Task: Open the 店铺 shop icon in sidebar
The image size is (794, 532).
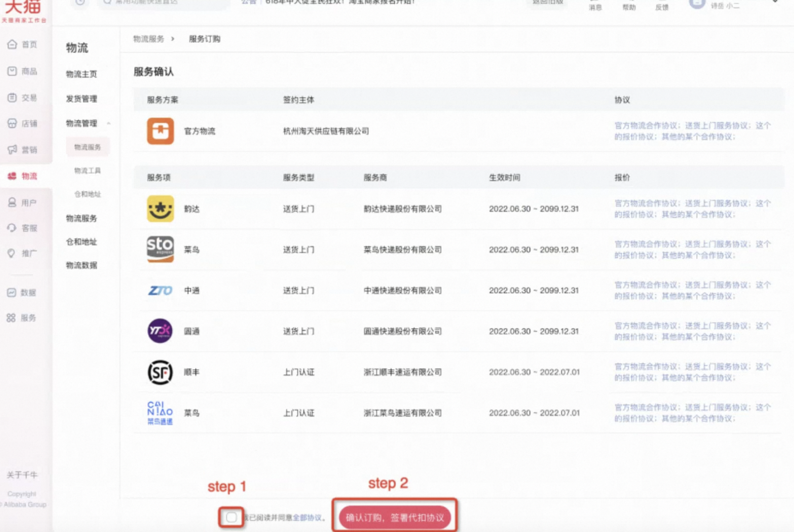Action: tap(12, 123)
